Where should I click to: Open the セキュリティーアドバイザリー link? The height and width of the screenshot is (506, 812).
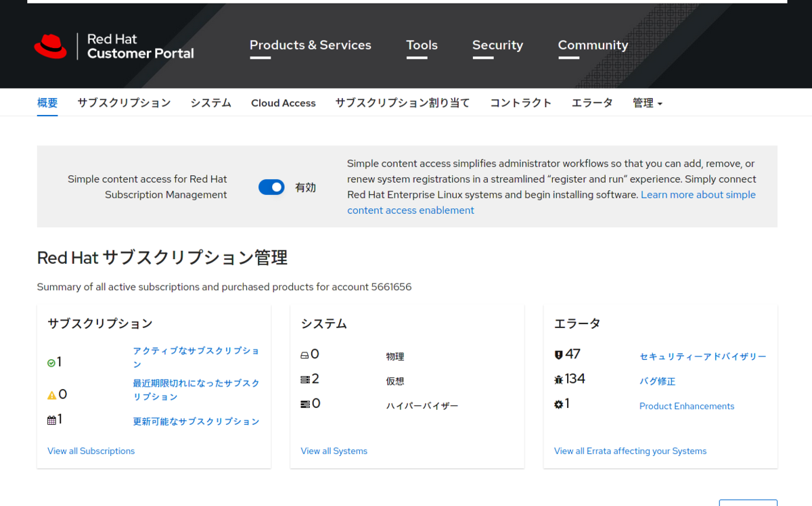point(703,356)
